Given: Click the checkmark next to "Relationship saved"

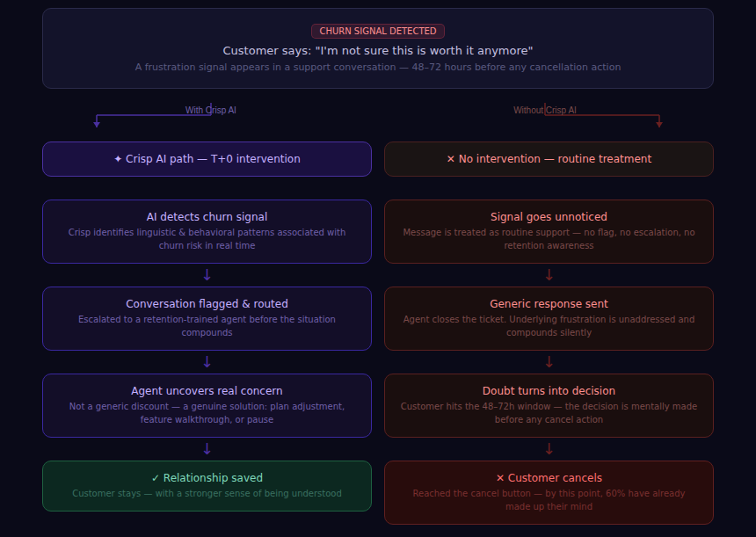Looking at the screenshot, I should (156, 478).
